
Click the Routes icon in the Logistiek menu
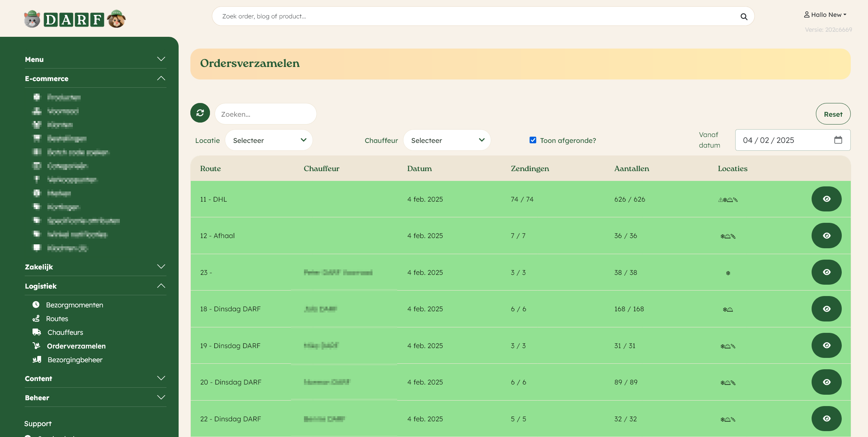click(x=36, y=318)
